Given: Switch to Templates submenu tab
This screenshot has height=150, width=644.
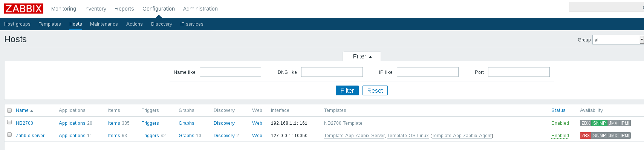Looking at the screenshot, I should point(50,24).
